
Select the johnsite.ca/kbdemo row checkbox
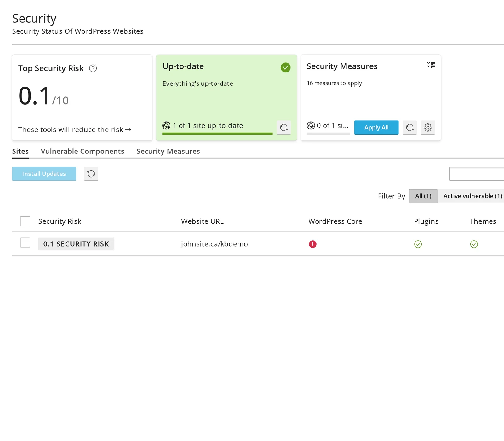[25, 243]
